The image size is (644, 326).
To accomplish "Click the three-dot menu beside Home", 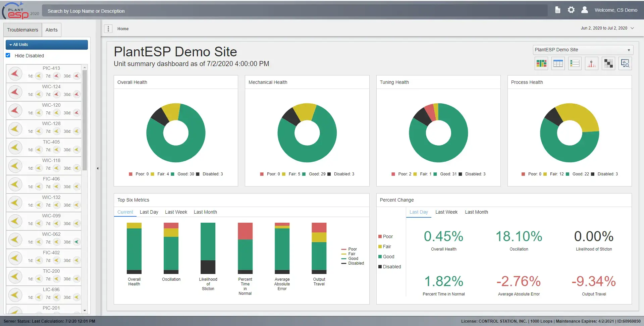I will pos(108,29).
